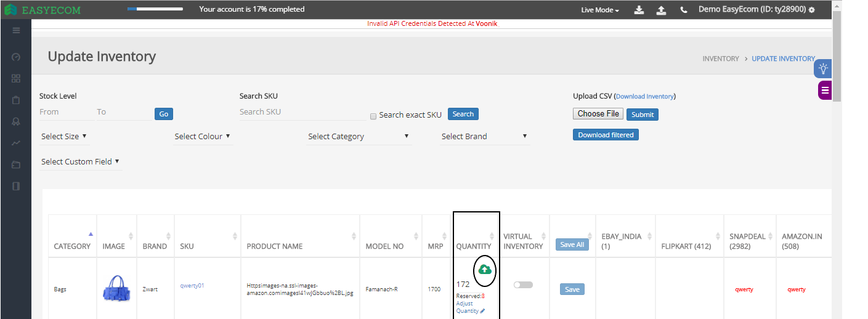868x319 pixels.
Task: Sort by Snapdeal column arrows
Action: click(x=771, y=236)
